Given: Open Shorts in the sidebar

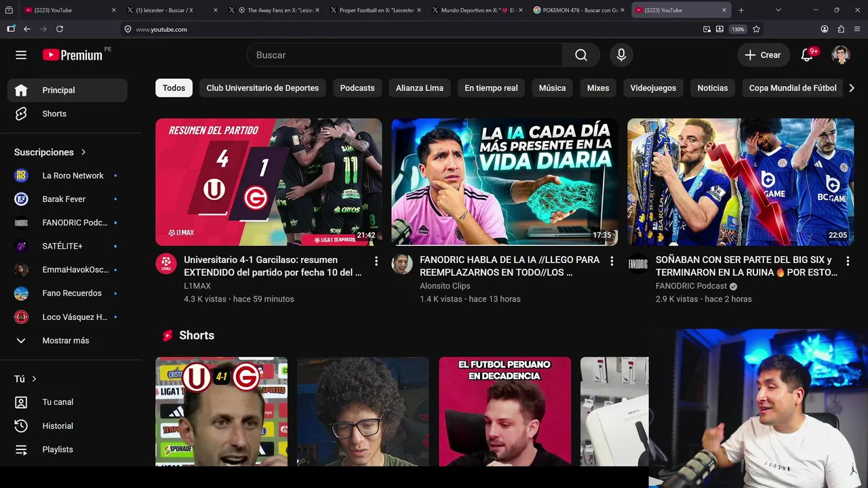Looking at the screenshot, I should pyautogui.click(x=67, y=114).
